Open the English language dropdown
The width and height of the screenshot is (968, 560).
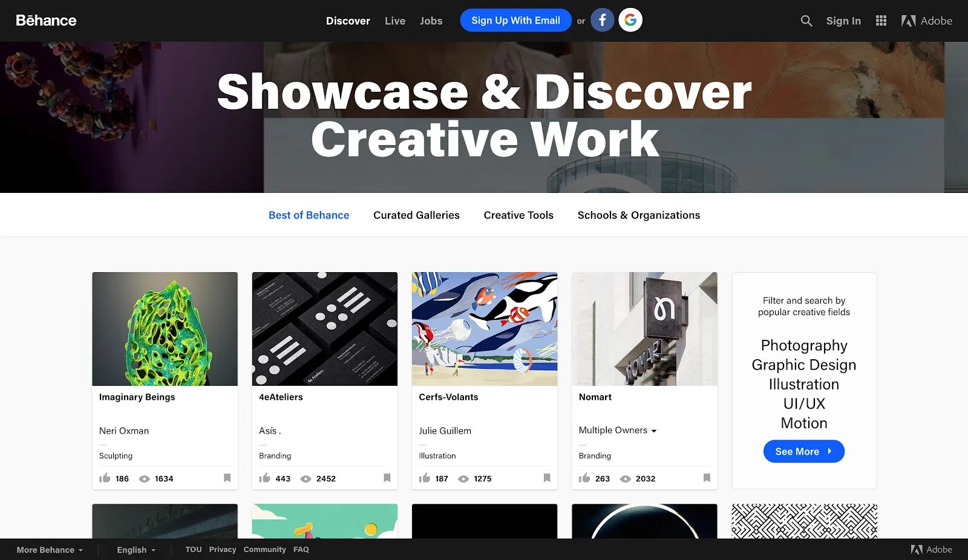point(136,550)
